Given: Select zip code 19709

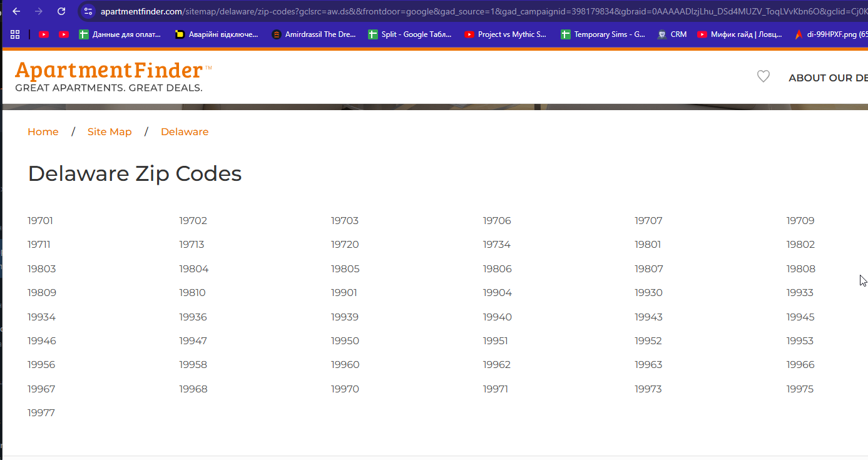Looking at the screenshot, I should [x=800, y=220].
